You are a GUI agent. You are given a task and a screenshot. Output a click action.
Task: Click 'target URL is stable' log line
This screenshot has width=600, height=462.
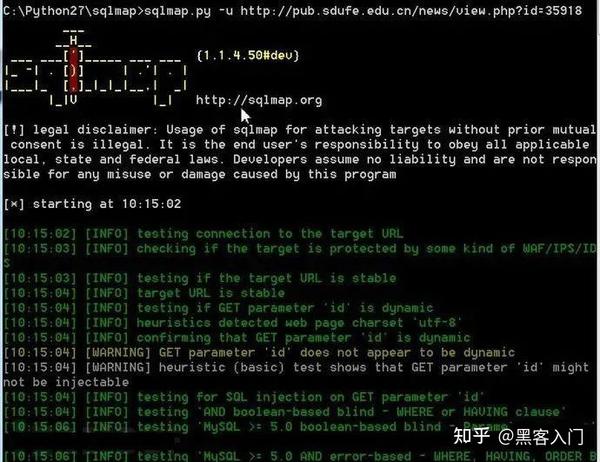[145, 294]
